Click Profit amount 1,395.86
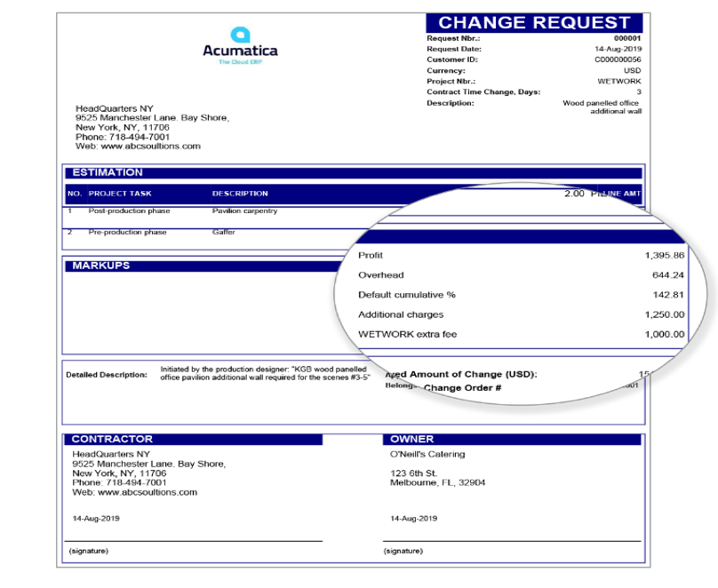Image resolution: width=718 pixels, height=588 pixels. point(665,255)
